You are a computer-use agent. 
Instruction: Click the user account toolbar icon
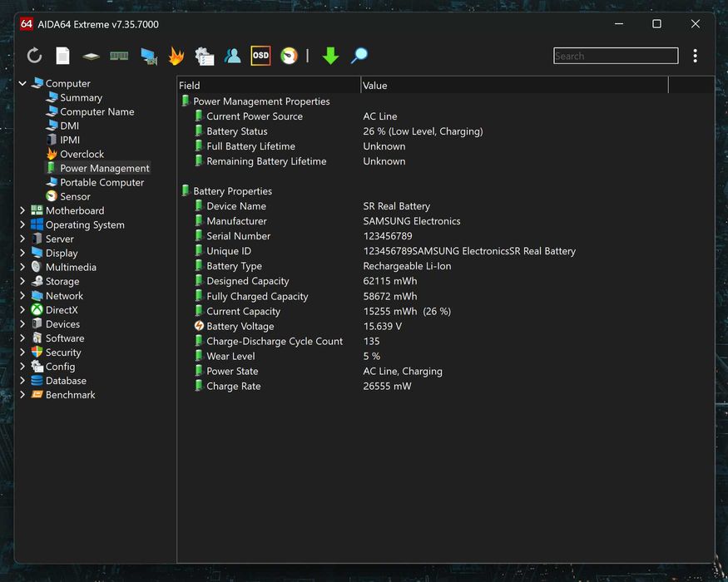coord(232,56)
